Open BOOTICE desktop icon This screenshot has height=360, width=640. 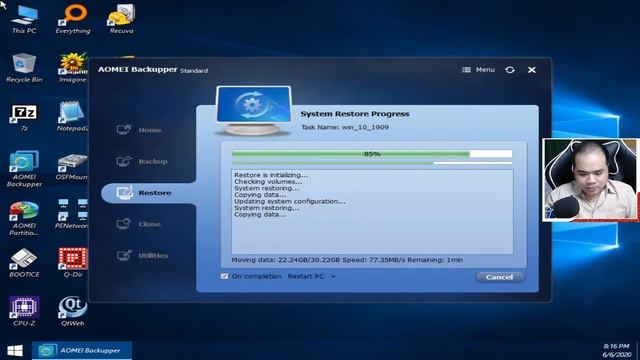tap(24, 263)
